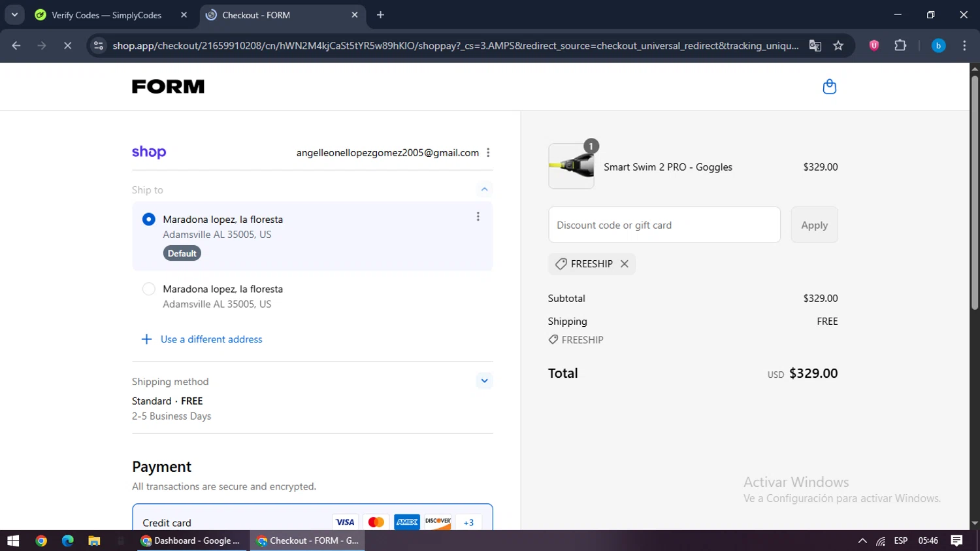Stop loading the page

coord(67,46)
